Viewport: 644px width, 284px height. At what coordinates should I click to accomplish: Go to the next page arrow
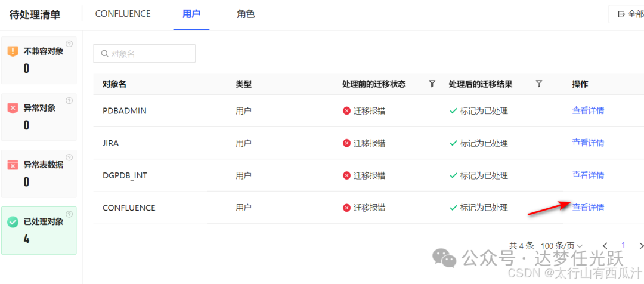pos(641,246)
